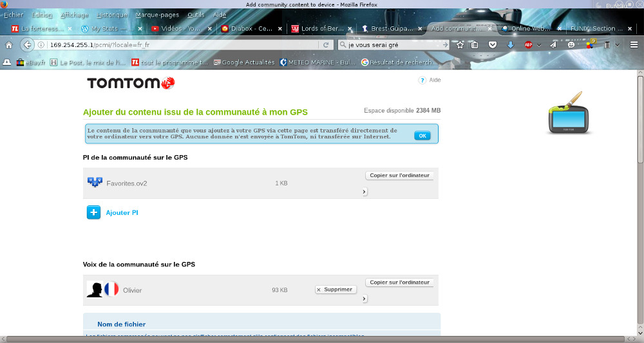The height and width of the screenshot is (343, 644).
Task: Bookmark this page with the star icon
Action: click(460, 44)
